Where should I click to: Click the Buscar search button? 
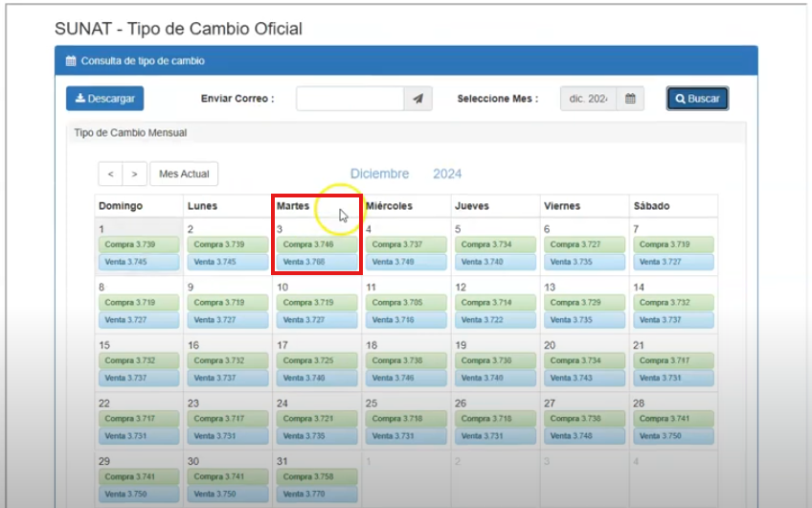[697, 99]
